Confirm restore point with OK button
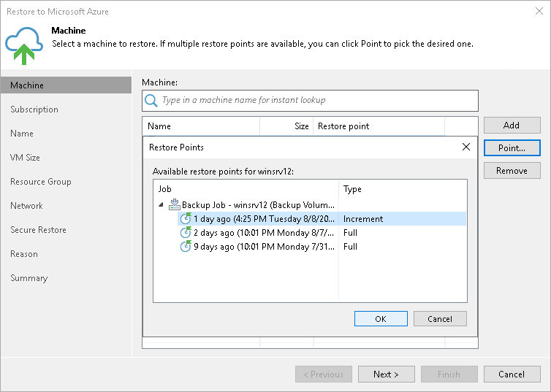Image resolution: width=551 pixels, height=392 pixels. [381, 319]
